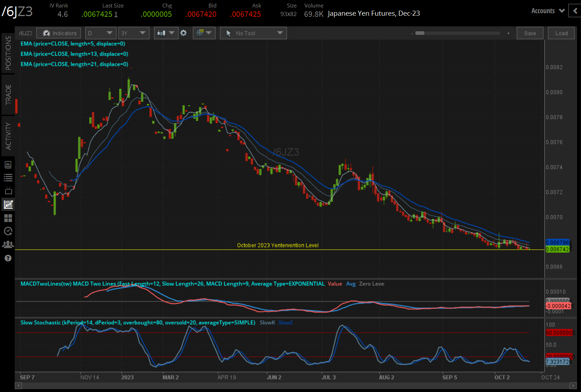Open the crosshair cursor dropdown

(204, 33)
